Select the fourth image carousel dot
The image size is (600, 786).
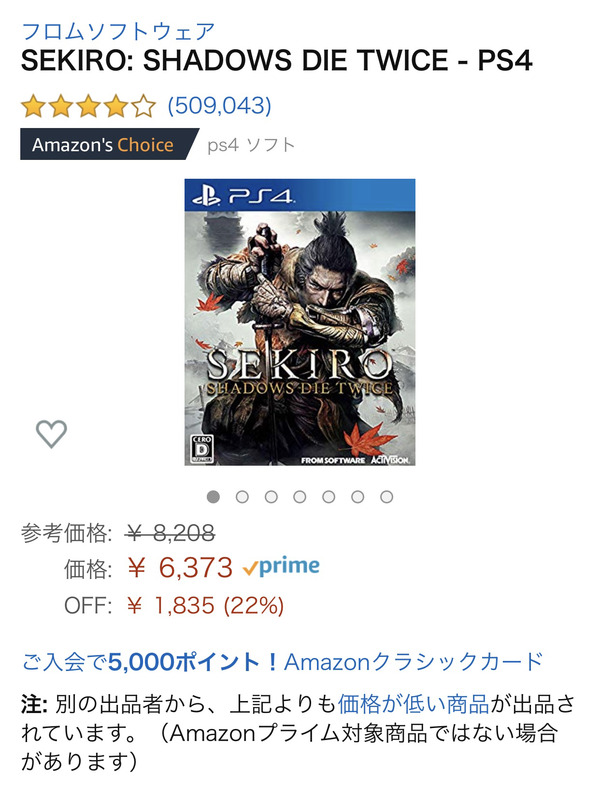click(300, 496)
